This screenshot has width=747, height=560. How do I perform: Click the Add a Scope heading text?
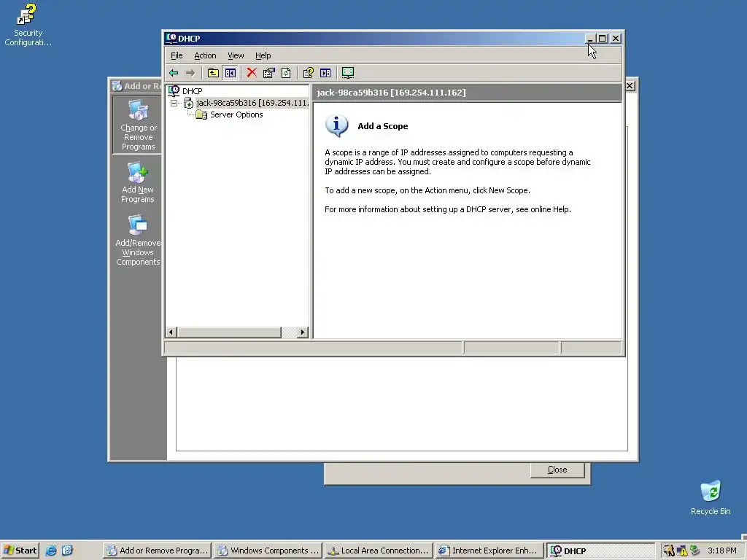tap(382, 126)
